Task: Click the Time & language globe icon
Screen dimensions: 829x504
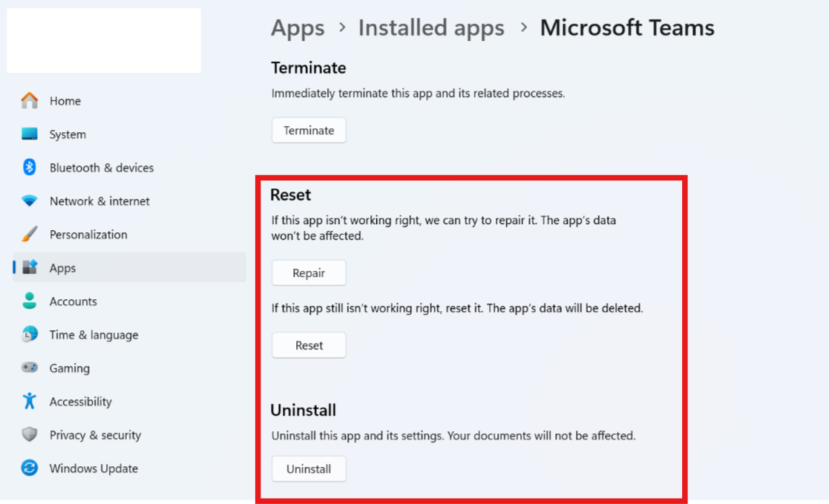Action: click(30, 334)
